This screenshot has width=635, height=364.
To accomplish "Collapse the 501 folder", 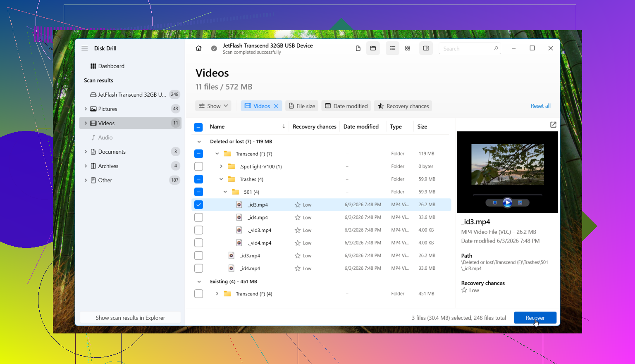I will coord(225,192).
